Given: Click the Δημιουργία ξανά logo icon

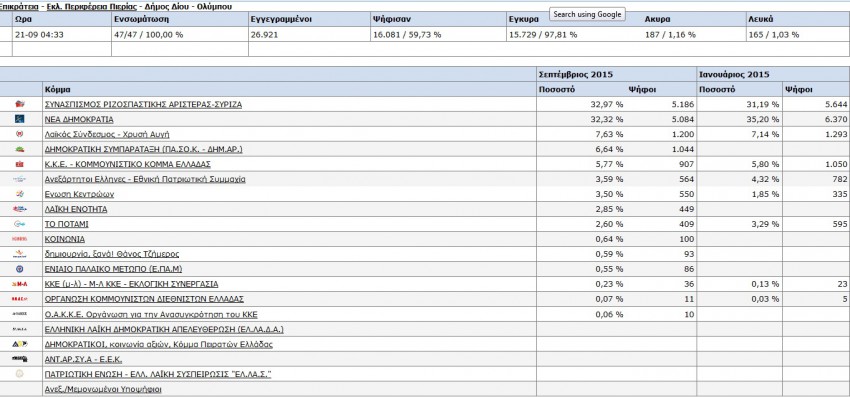Looking at the screenshot, I should 20,254.
